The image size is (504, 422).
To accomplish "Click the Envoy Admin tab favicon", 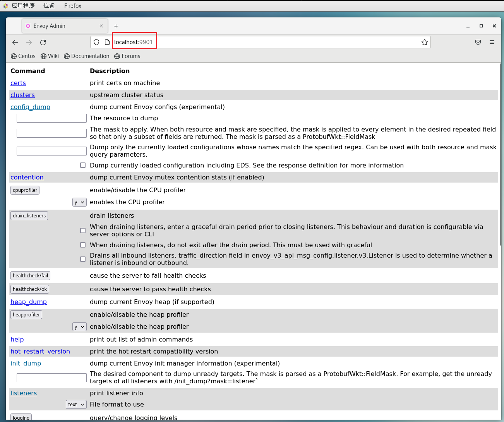I will 28,26.
